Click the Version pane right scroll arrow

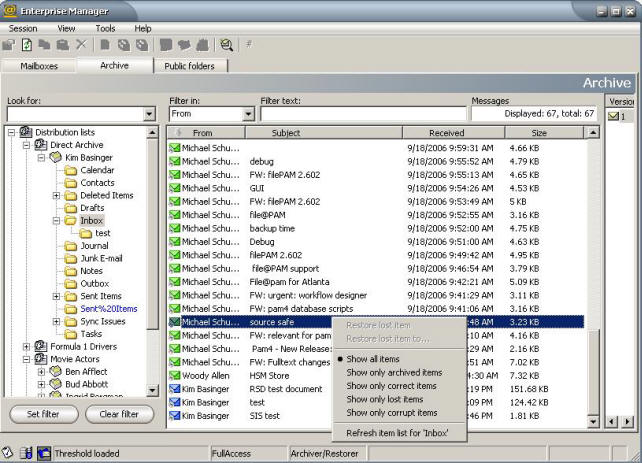(x=627, y=421)
